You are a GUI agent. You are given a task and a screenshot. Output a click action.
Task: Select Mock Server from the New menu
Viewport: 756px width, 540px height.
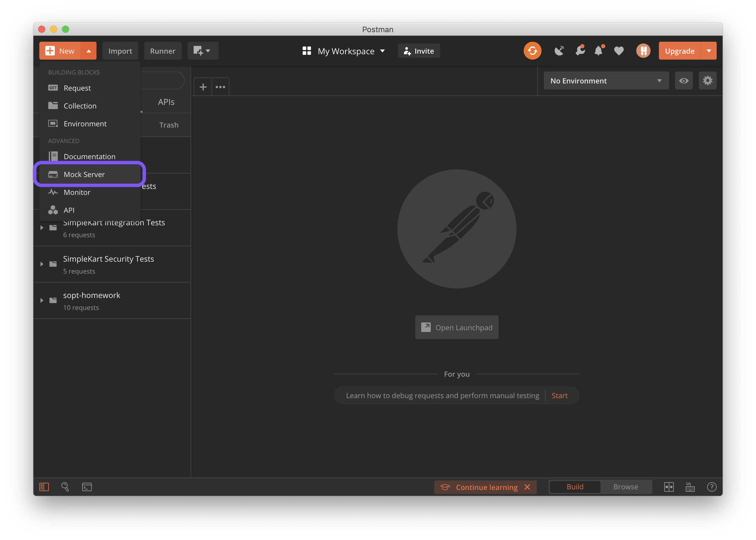84,175
